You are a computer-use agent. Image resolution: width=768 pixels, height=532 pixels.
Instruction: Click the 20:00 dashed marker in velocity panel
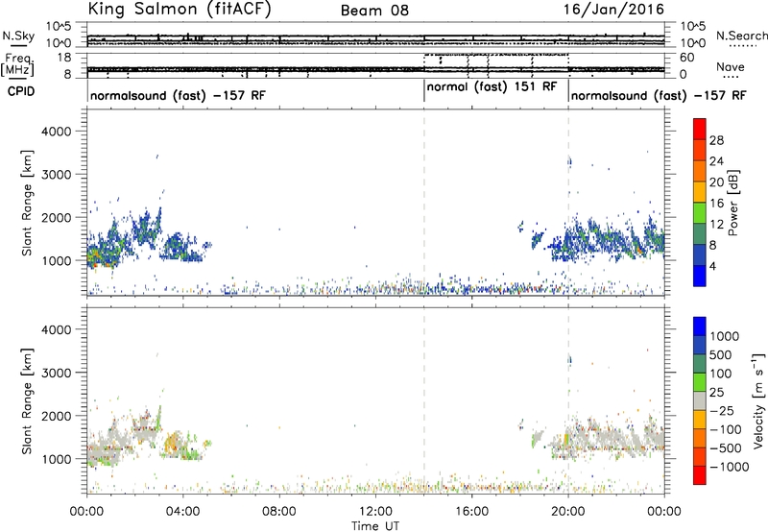[x=568, y=400]
